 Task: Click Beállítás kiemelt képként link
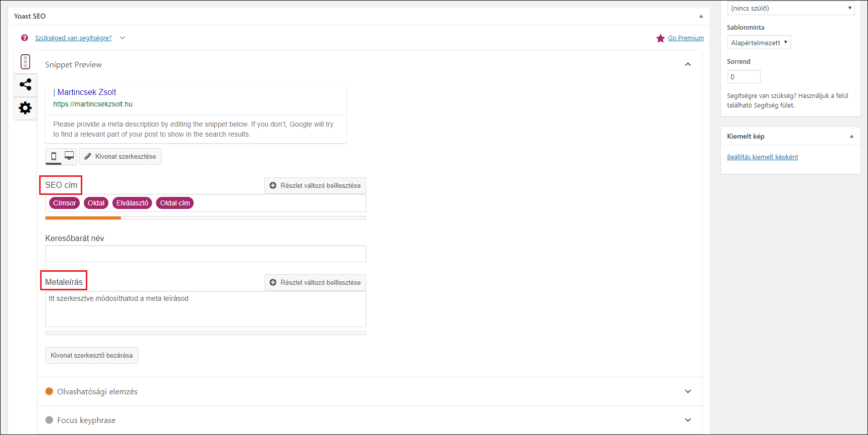pyautogui.click(x=763, y=157)
